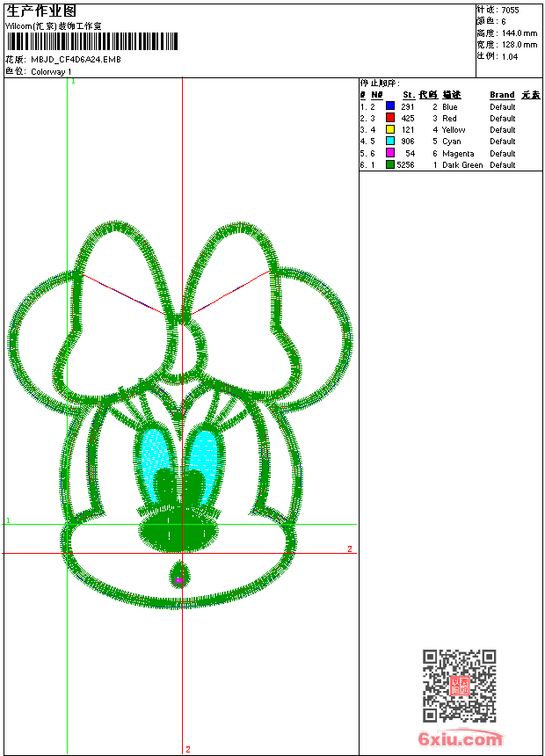Click the stitch count '906' cell
This screenshot has height=756, width=545.
click(408, 142)
